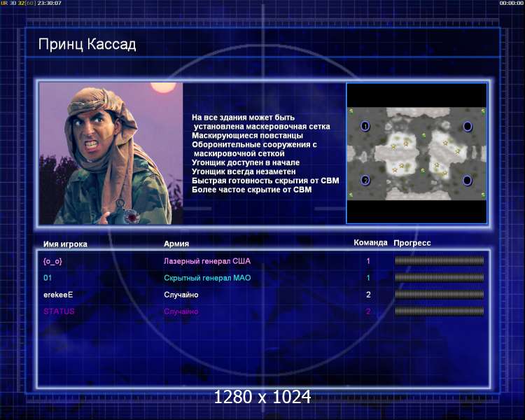Screen dimensions: 525x420
Task: Click the Prince Kassad portrait image
Action: (111, 153)
